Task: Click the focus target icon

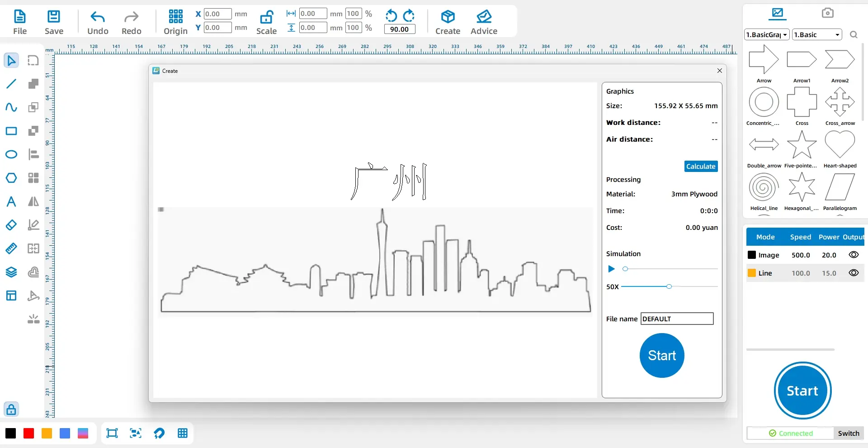Action: pos(136,434)
